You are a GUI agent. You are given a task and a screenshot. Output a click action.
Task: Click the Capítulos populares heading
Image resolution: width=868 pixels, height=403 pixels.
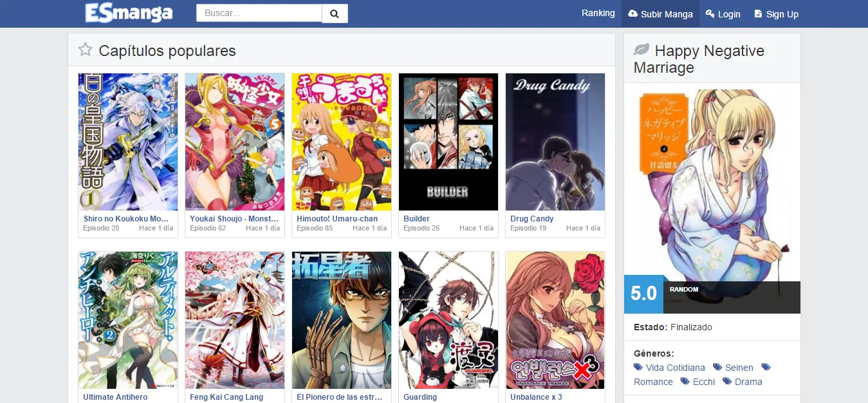(167, 51)
